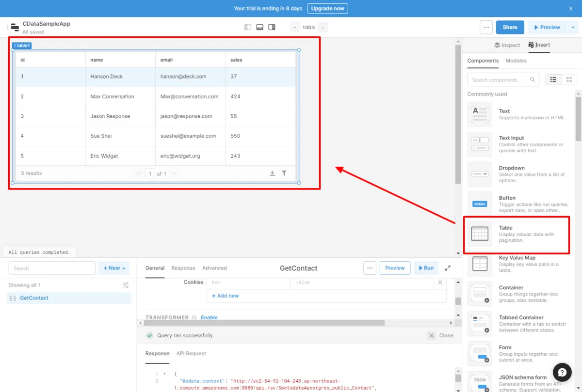Switch components to grid view

click(569, 80)
